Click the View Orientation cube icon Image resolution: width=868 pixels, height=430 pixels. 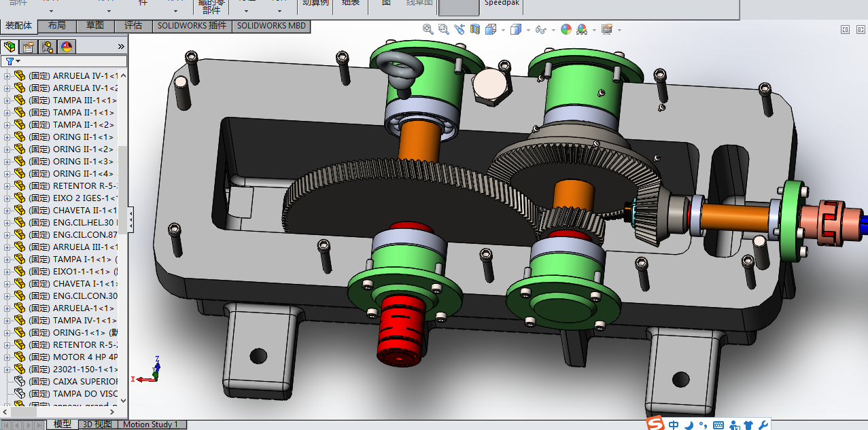pyautogui.click(x=490, y=29)
